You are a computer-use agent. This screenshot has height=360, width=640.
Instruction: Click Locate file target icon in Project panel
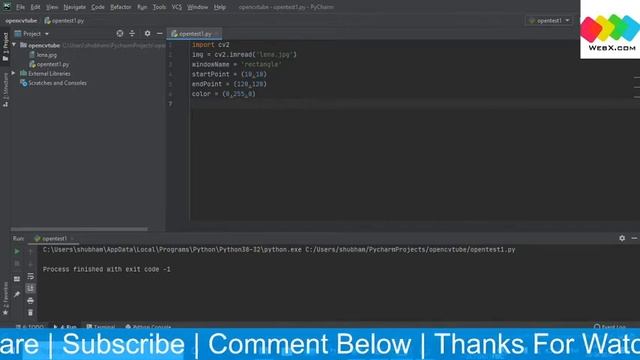[120, 33]
